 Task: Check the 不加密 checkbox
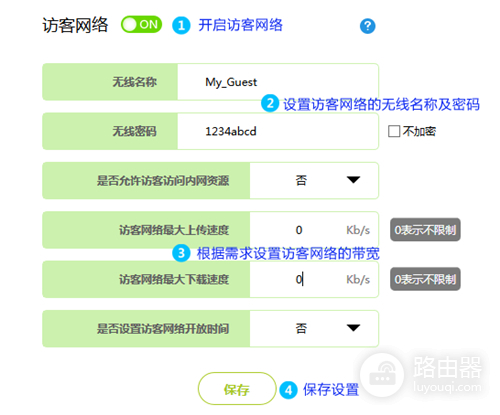point(394,131)
